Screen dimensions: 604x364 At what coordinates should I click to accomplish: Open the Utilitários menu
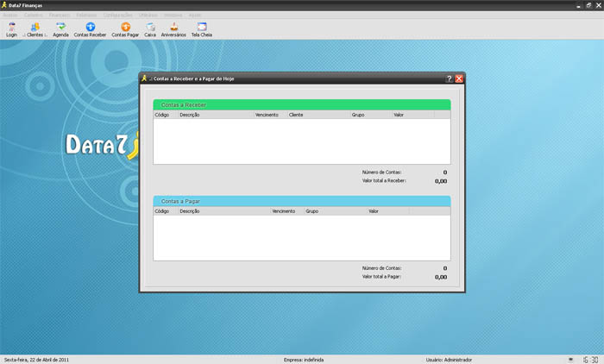coord(148,15)
